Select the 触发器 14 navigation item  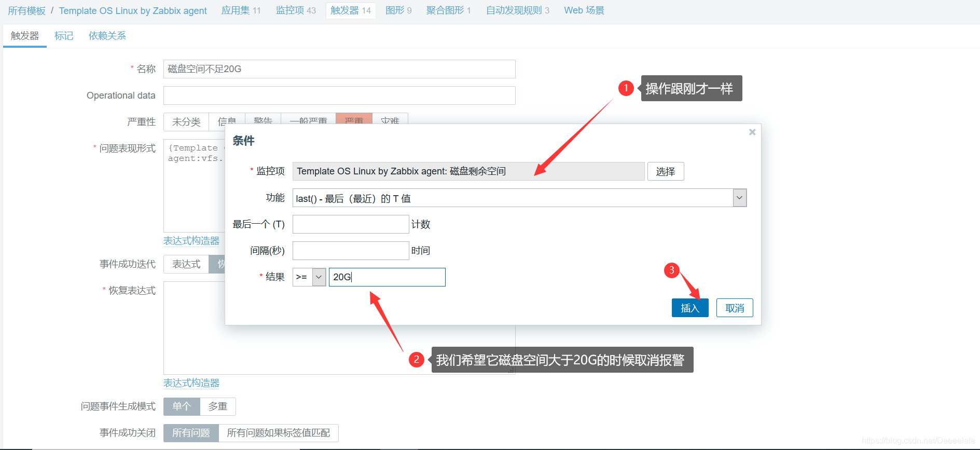351,10
